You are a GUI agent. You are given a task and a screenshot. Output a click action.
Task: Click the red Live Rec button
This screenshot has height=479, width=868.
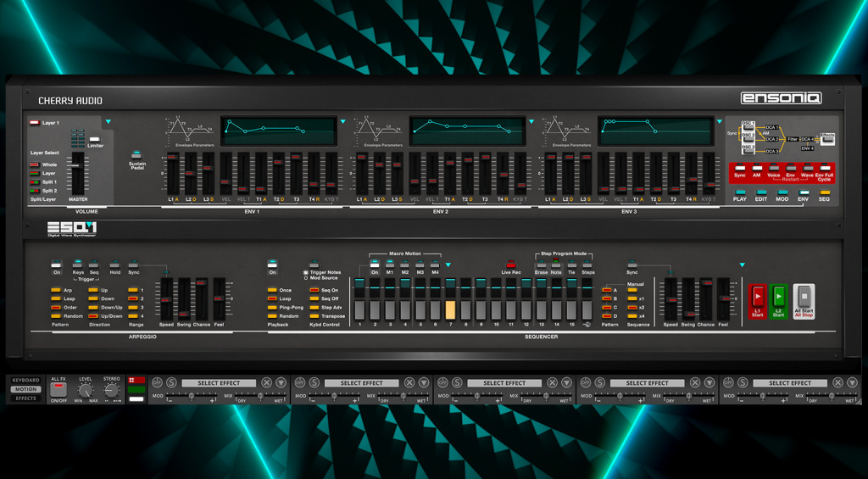(510, 265)
